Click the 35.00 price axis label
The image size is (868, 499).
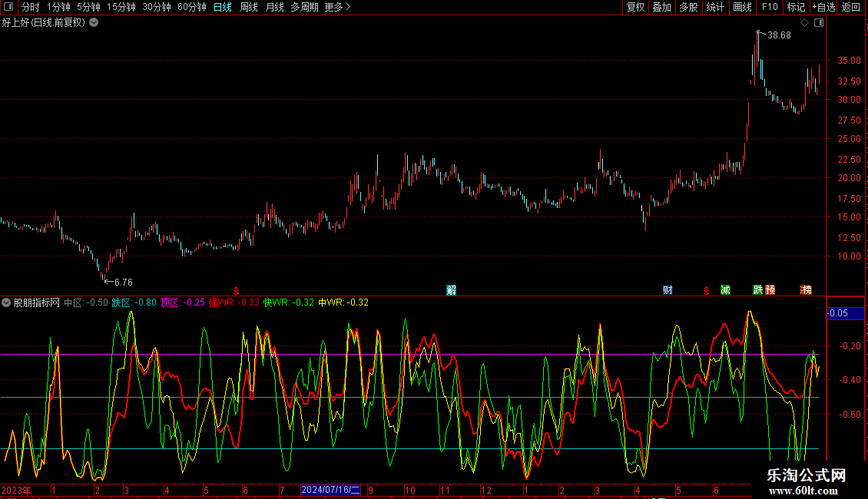pyautogui.click(x=849, y=61)
